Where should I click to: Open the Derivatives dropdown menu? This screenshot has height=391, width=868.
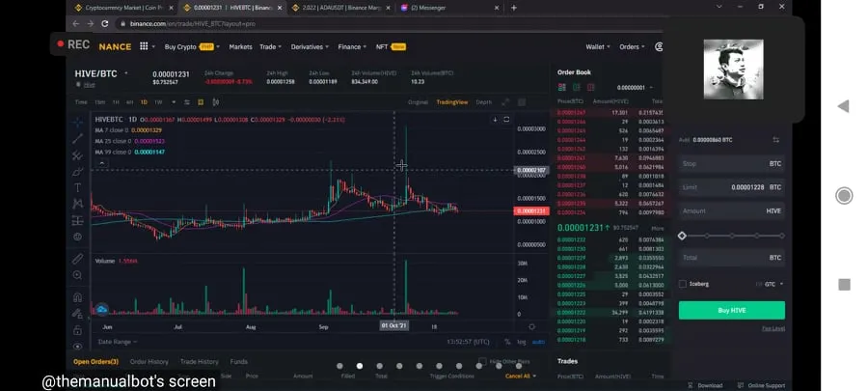310,47
